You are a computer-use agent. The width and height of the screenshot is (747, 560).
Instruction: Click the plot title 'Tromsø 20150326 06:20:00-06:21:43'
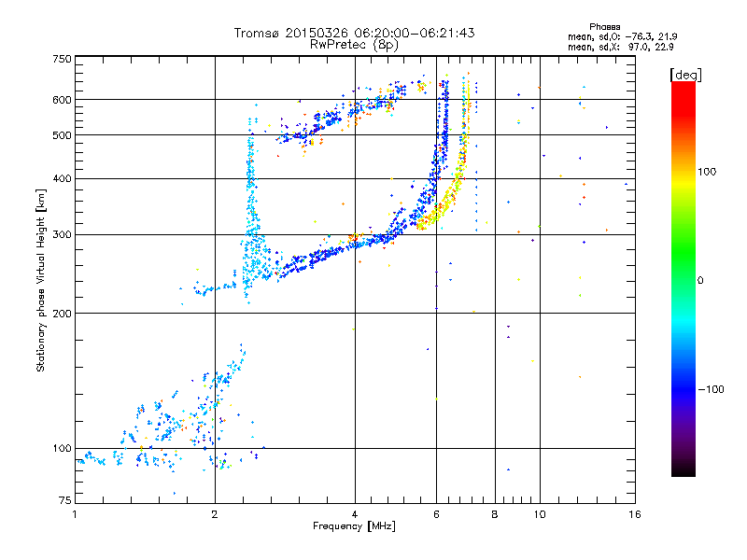[354, 33]
